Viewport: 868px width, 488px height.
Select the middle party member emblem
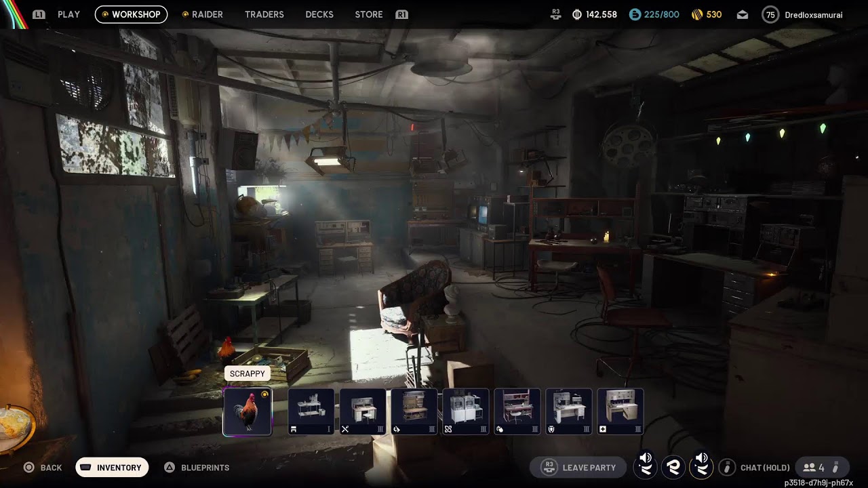click(674, 466)
